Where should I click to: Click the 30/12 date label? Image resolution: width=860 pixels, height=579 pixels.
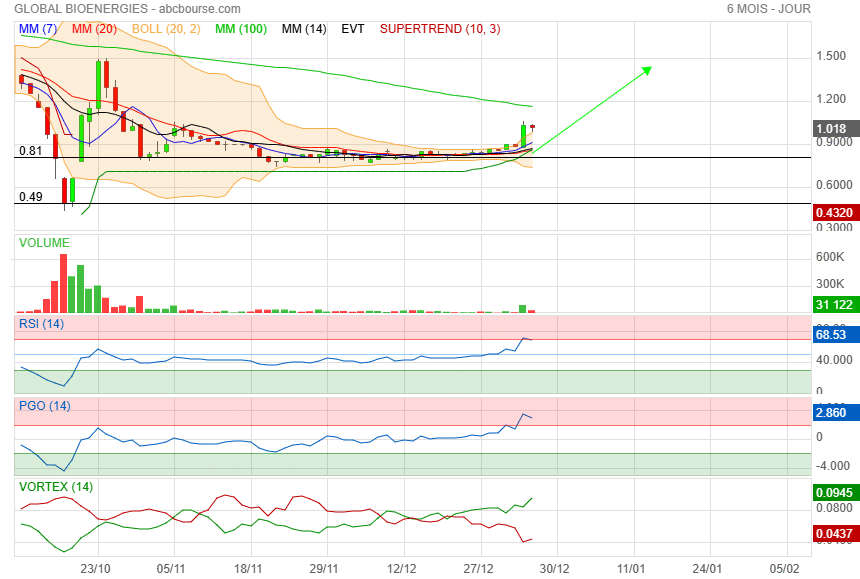click(555, 569)
